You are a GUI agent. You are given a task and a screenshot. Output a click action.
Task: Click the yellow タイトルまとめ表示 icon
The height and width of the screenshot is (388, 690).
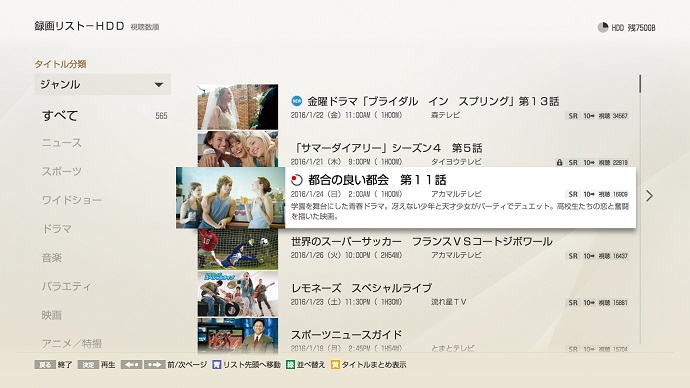click(x=335, y=365)
